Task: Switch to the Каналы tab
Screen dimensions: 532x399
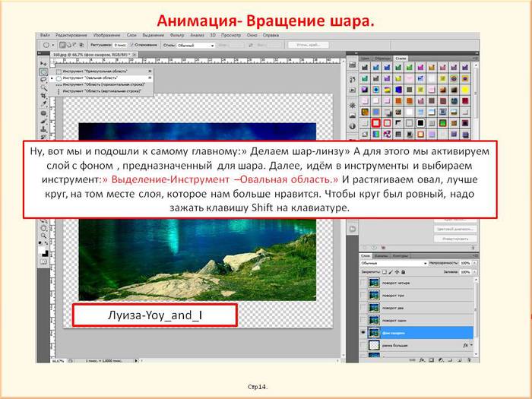Action: click(x=381, y=255)
